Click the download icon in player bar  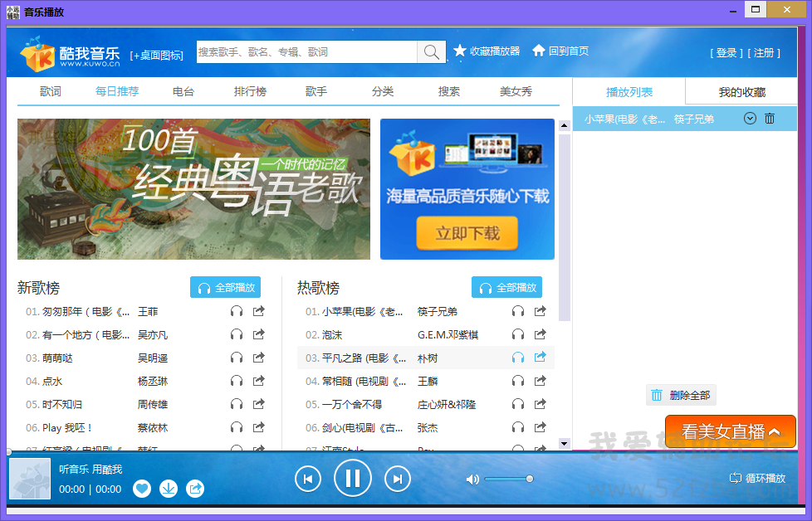coord(169,489)
